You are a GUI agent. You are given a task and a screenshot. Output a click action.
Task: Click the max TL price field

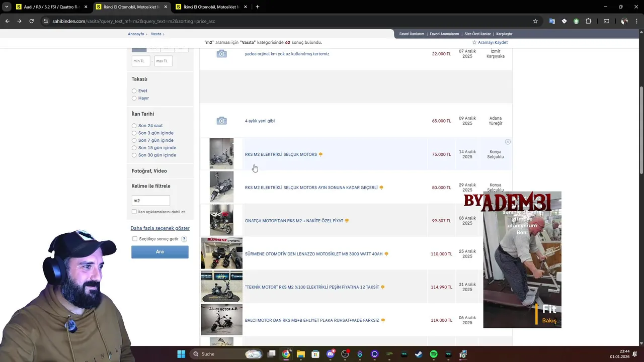pyautogui.click(x=164, y=61)
